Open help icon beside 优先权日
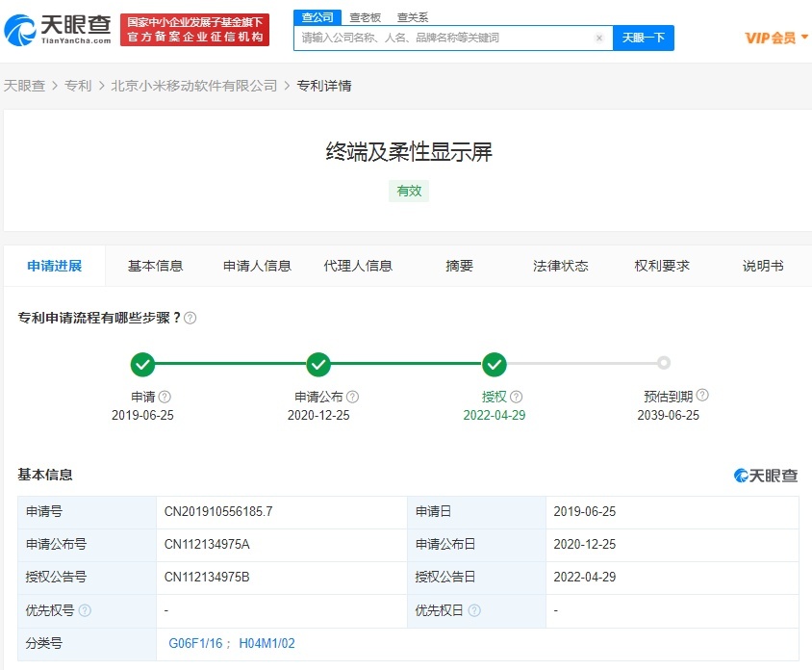Viewport: 812px width, 670px height. [474, 610]
